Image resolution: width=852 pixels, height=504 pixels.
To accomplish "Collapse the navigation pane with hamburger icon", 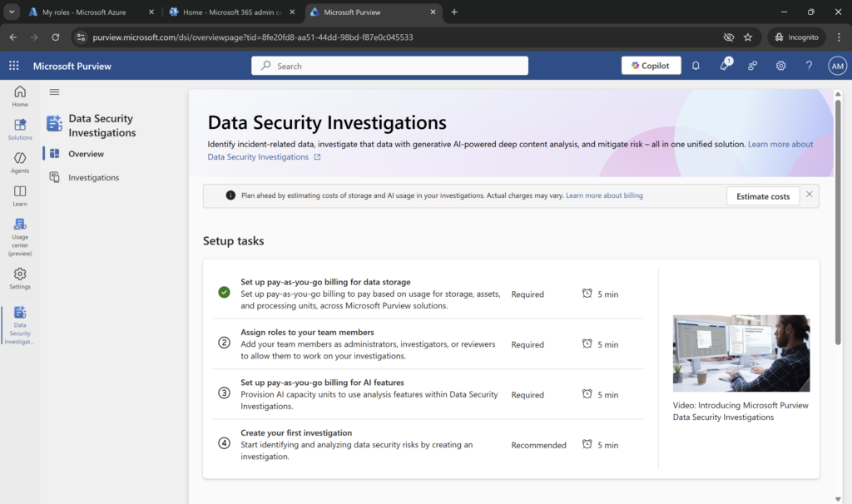I will click(55, 92).
